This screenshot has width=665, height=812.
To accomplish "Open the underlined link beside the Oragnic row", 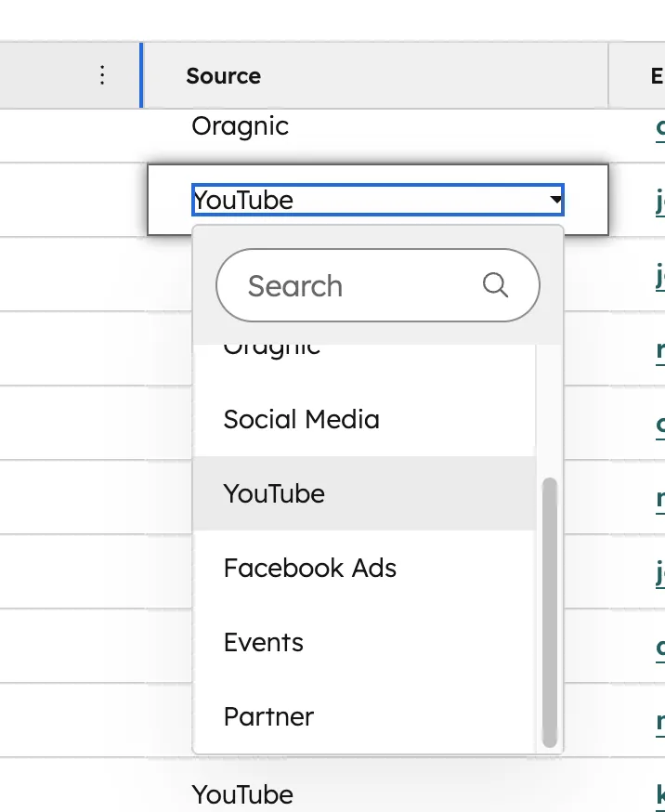I will pos(660,126).
